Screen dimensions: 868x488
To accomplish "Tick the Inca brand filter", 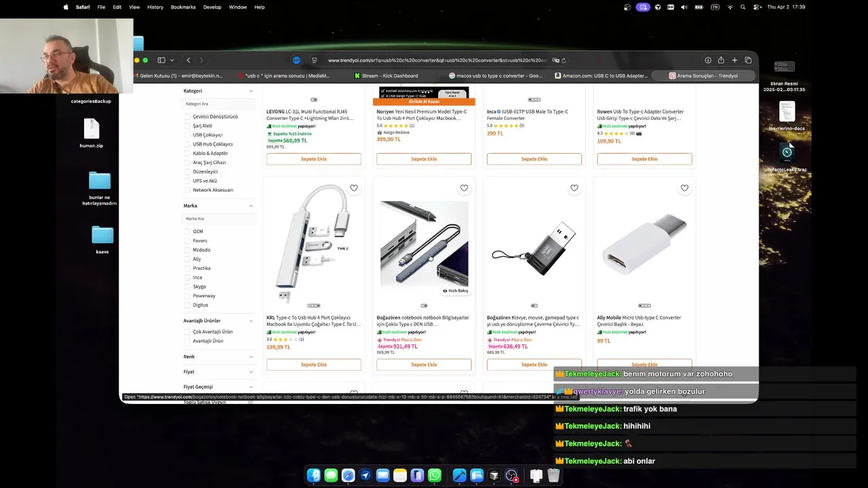I will pyautogui.click(x=187, y=277).
